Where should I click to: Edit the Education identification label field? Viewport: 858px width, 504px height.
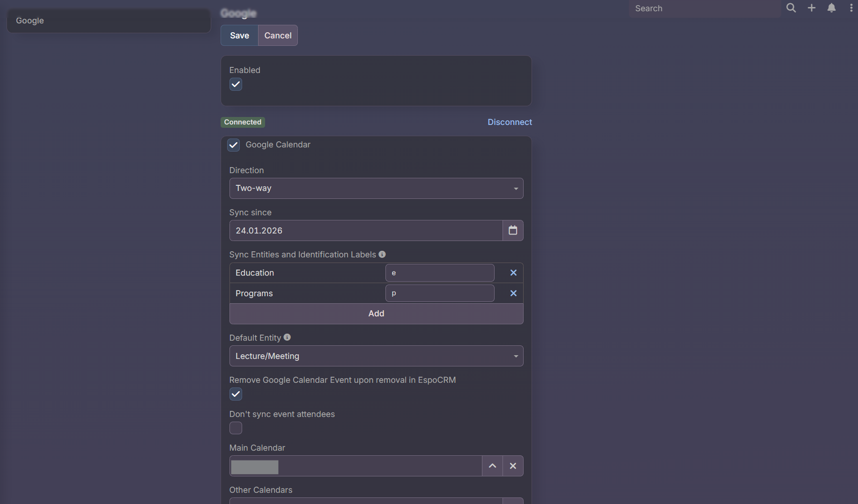coord(440,273)
